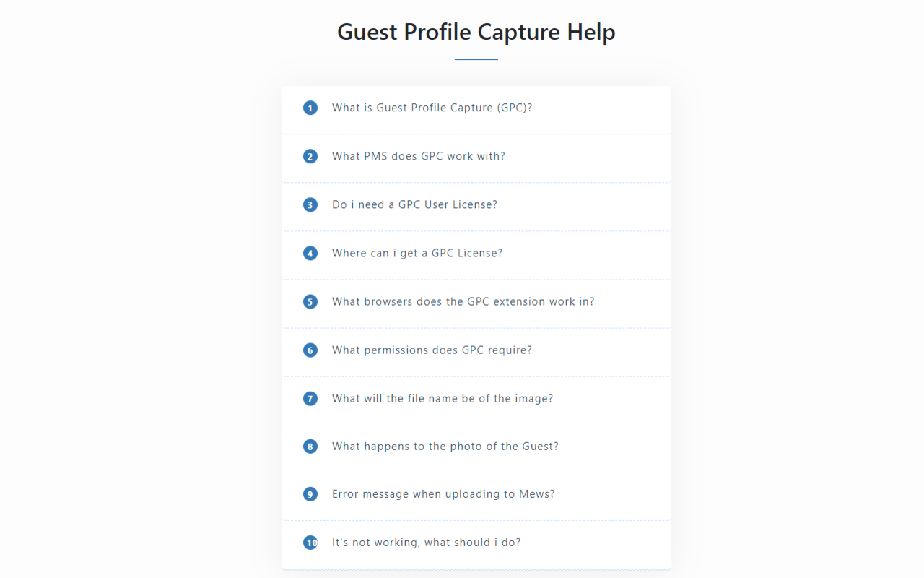Screen dimensions: 924x578
Task: Expand "What is Guest Profile Capture (GPC)?"
Action: click(x=432, y=108)
